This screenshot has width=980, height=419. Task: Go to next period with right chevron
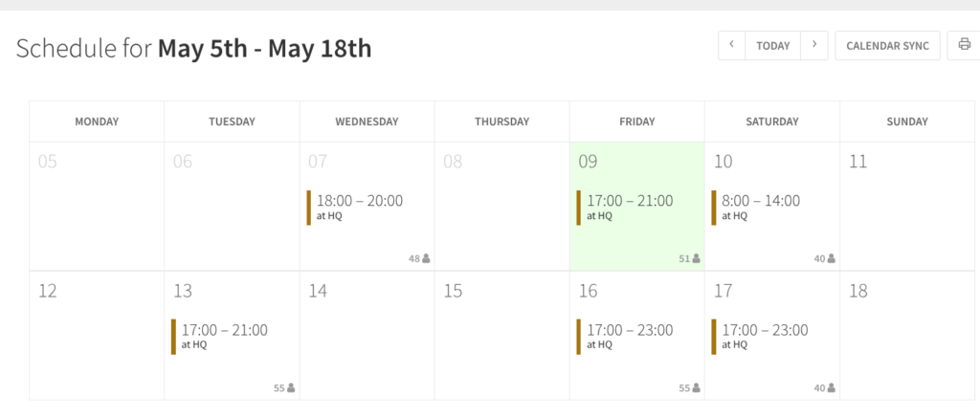click(814, 46)
